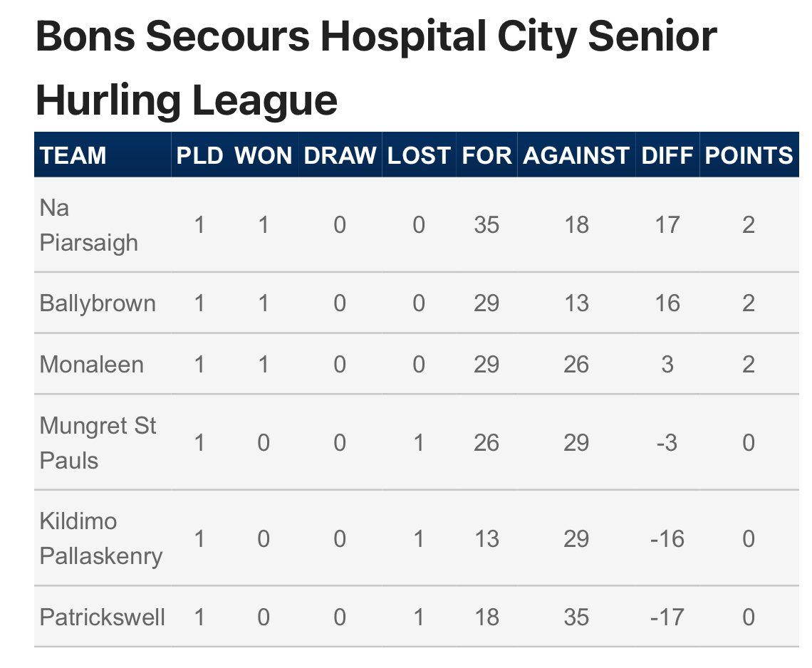The image size is (812, 668).
Task: Select the Patrickswell team name
Action: point(102,617)
